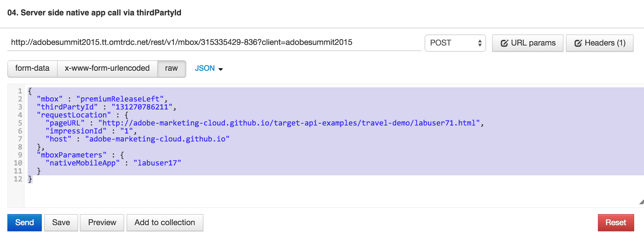Click the pageURL value in the body
The height and width of the screenshot is (243, 644).
point(289,123)
